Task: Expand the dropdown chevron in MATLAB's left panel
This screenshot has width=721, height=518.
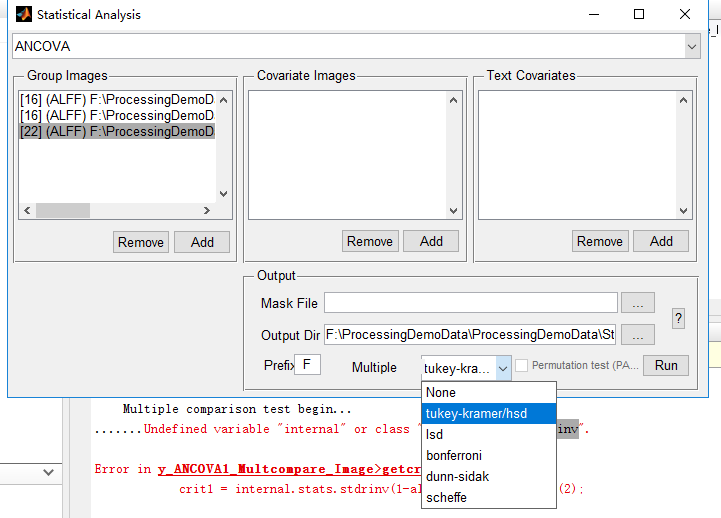Action: pos(48,472)
